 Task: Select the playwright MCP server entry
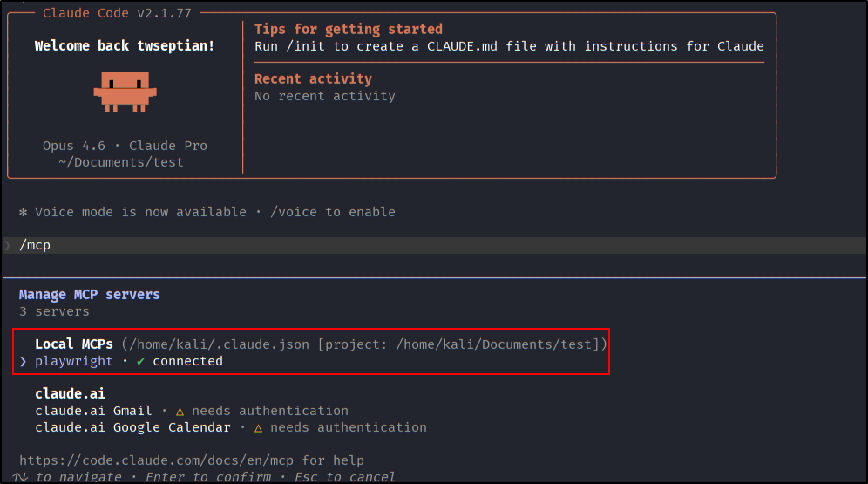tap(74, 361)
